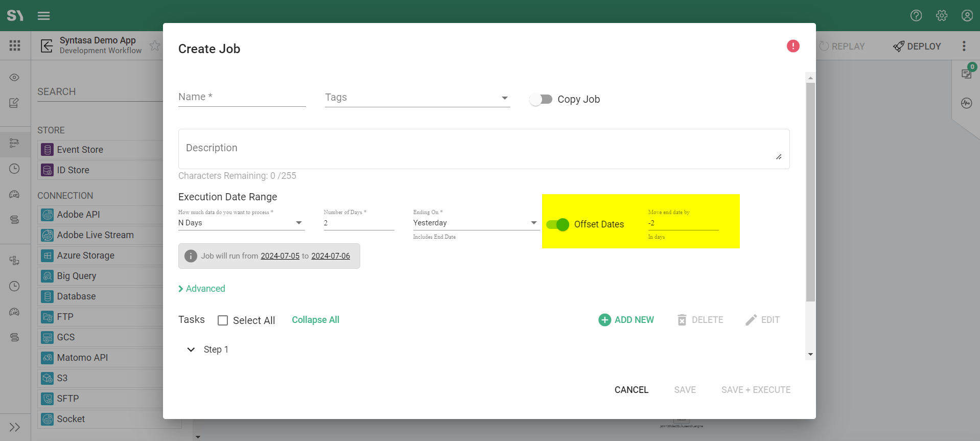The image size is (980, 441).
Task: Collapse the Step 1 task group
Action: [x=191, y=350]
